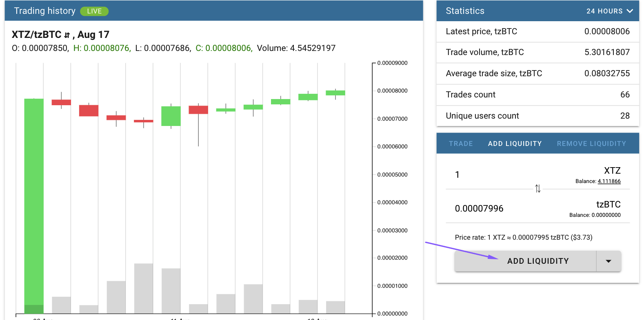Click the Trades count value 66
Screen dimensions: 644x320
(625, 95)
